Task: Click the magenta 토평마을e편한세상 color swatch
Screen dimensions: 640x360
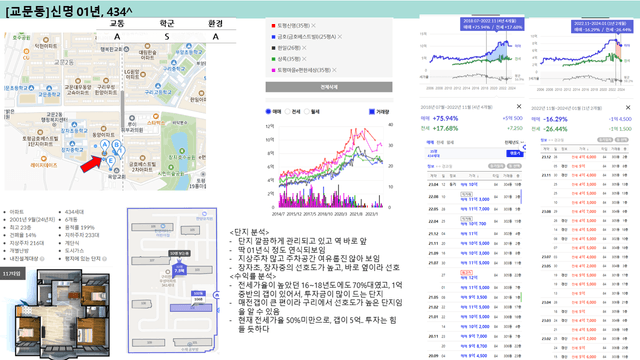Action: 273,70
